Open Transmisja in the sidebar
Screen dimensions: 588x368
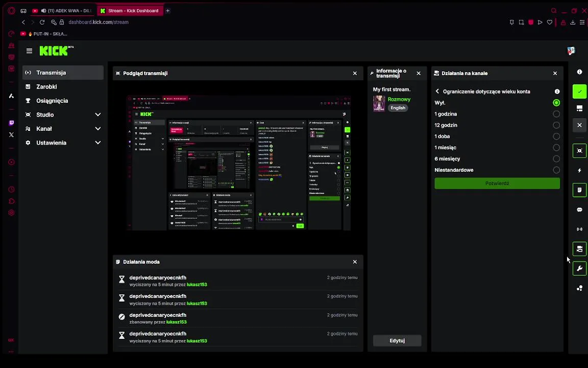click(63, 73)
